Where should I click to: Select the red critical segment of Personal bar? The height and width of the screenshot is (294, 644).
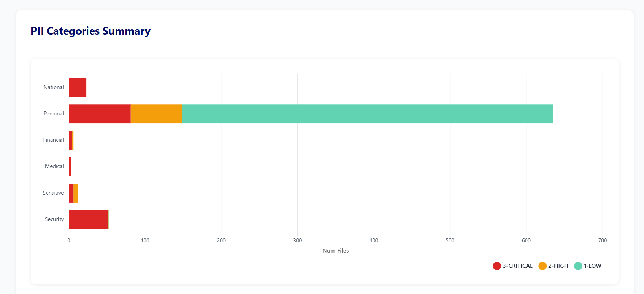[100, 114]
